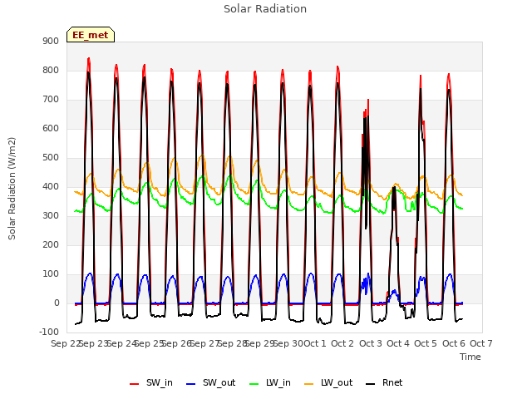The height and width of the screenshot is (399, 532).
Task: Click the SW_out legend label
Action: tap(219, 382)
